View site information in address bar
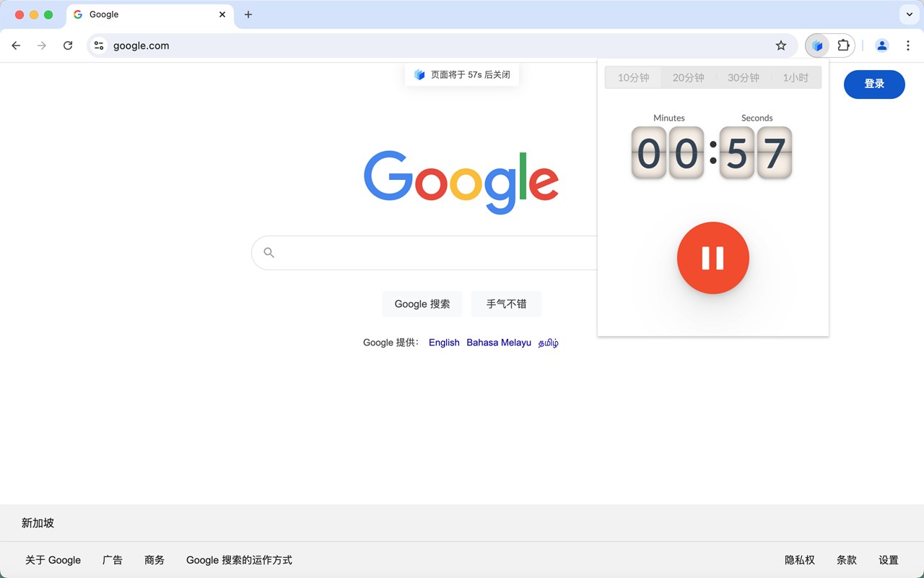 100,46
